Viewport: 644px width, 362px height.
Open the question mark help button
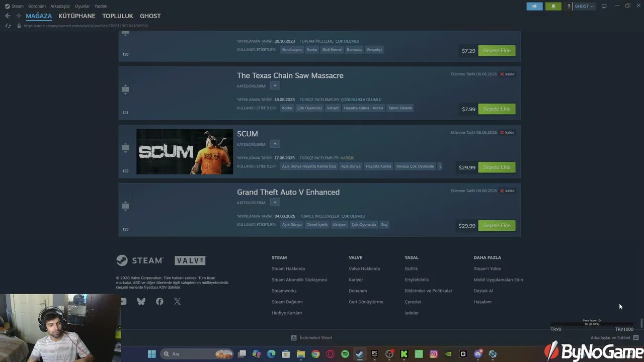coord(569,6)
